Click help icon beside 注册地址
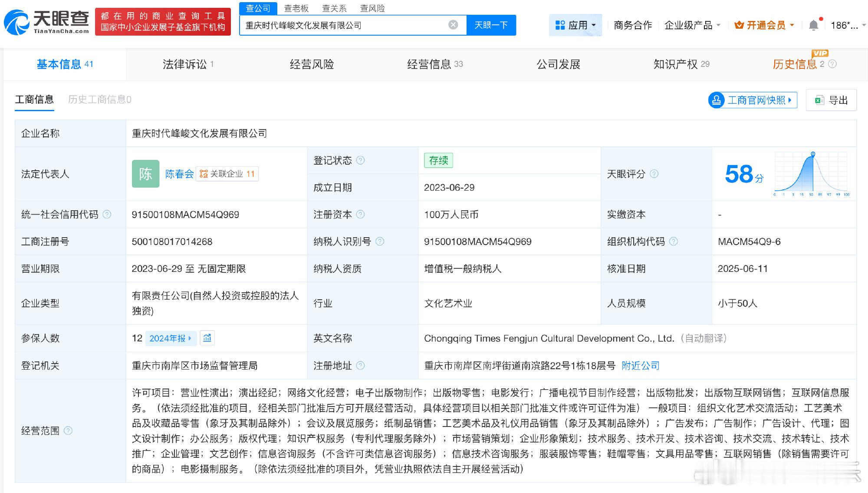 tap(360, 366)
